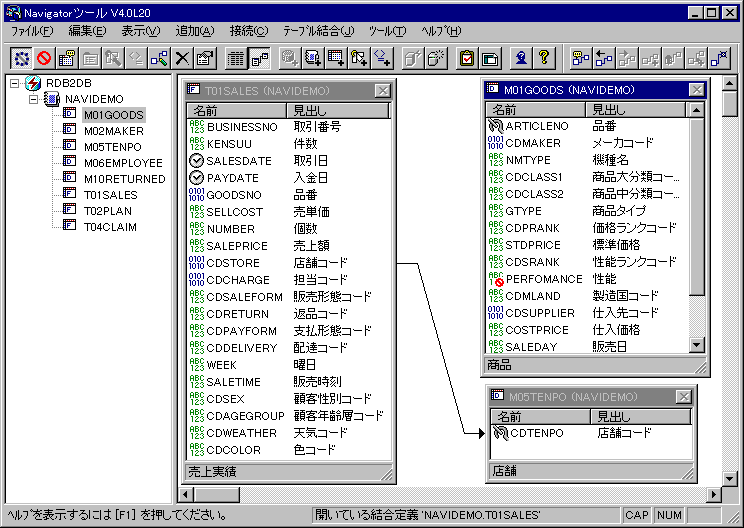Open the テーブル結合(J) menu
Screen dimensions: 744x528
click(318, 31)
